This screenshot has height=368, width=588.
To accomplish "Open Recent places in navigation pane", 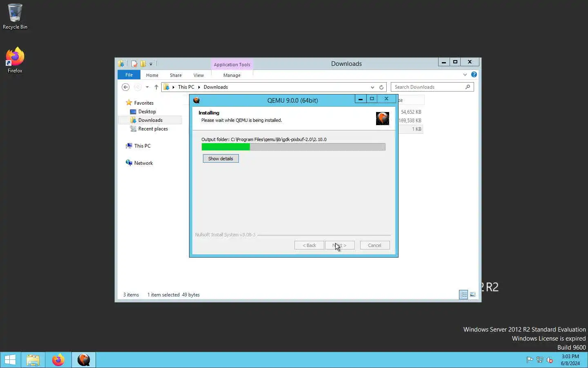I will tap(153, 129).
